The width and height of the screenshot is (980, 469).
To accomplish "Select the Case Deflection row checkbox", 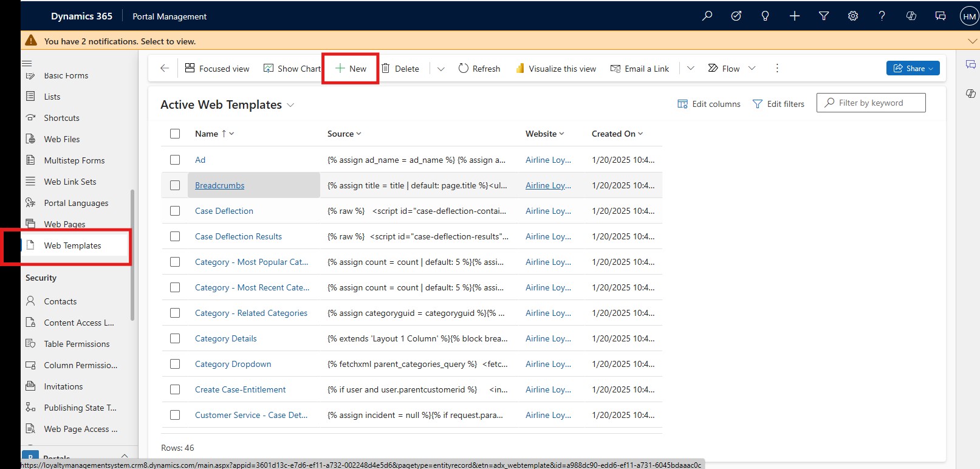I will tap(175, 211).
